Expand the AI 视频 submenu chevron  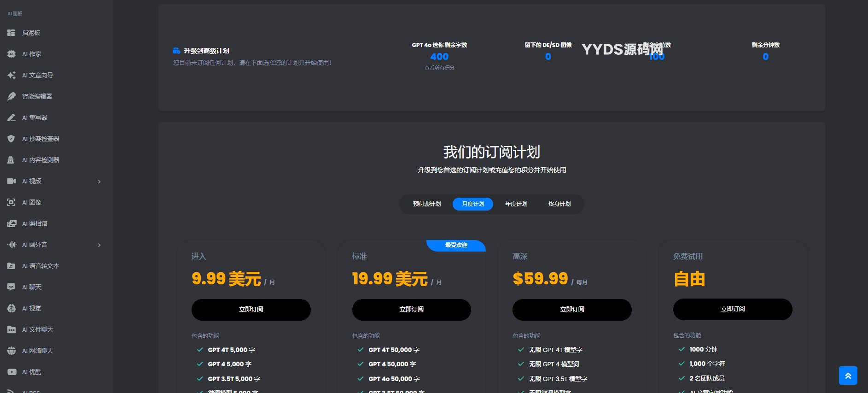99,182
